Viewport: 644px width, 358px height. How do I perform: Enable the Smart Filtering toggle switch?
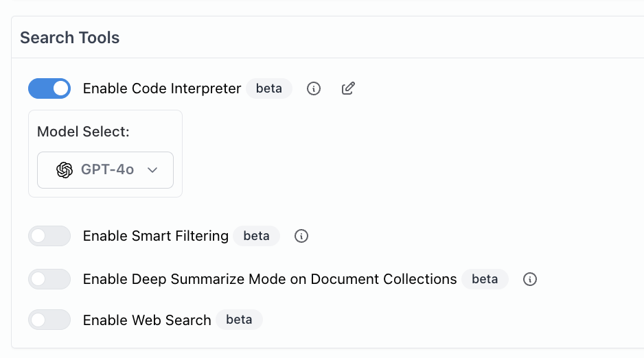49,236
